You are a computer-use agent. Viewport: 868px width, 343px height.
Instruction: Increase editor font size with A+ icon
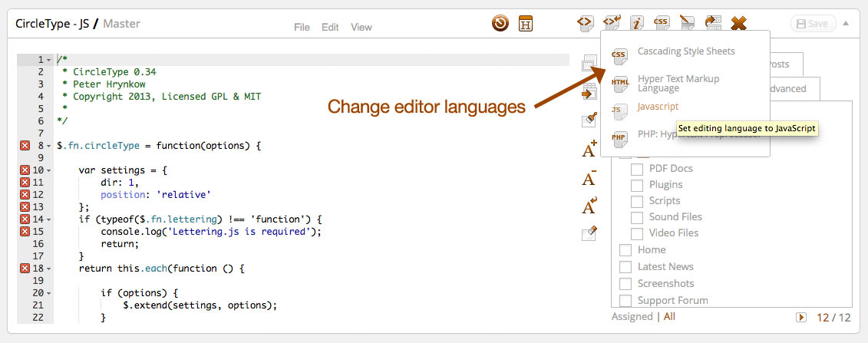pyautogui.click(x=589, y=149)
